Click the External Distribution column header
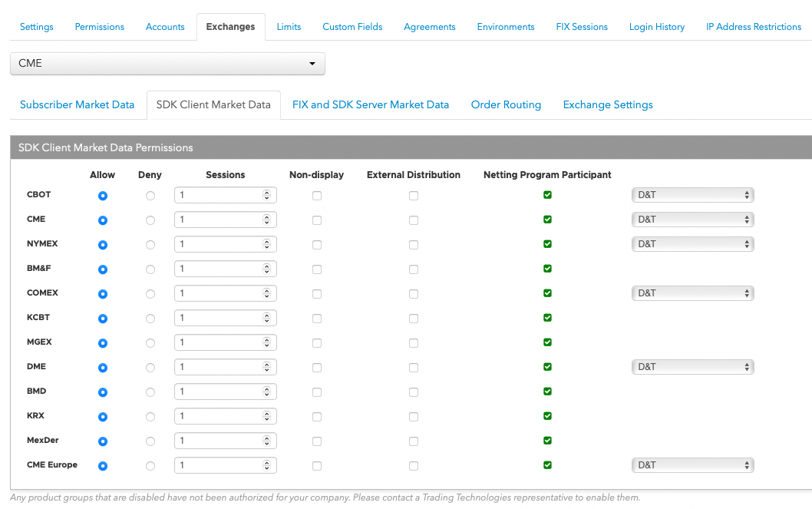Viewport: 812px width, 509px height. (x=413, y=175)
